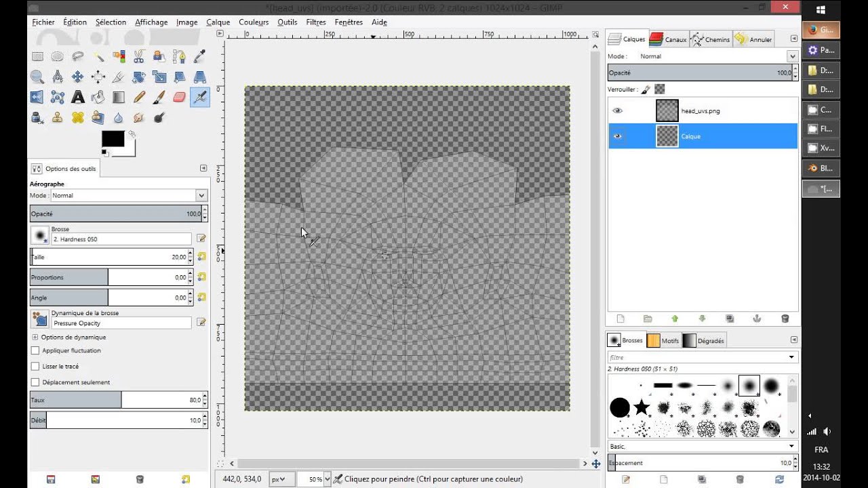Open the Filtres menu
The width and height of the screenshot is (868, 488).
[x=316, y=22]
